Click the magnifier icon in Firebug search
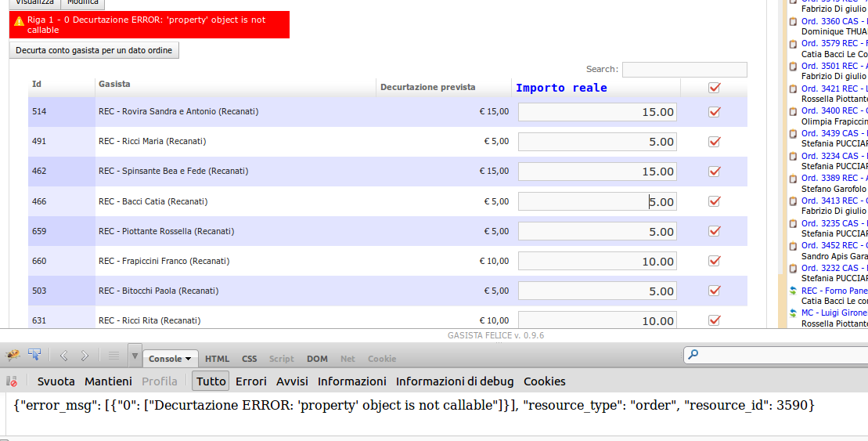This screenshot has height=441, width=868. coord(693,356)
